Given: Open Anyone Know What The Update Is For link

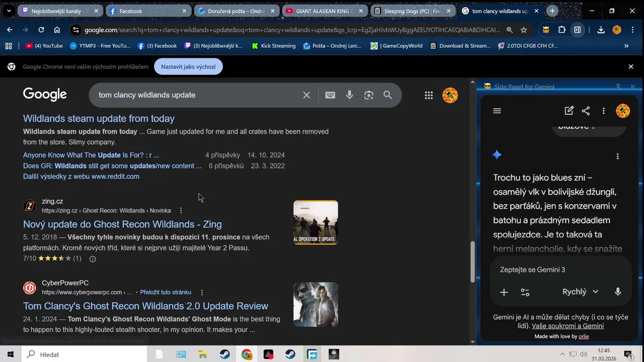Looking at the screenshot, I should click(91, 155).
